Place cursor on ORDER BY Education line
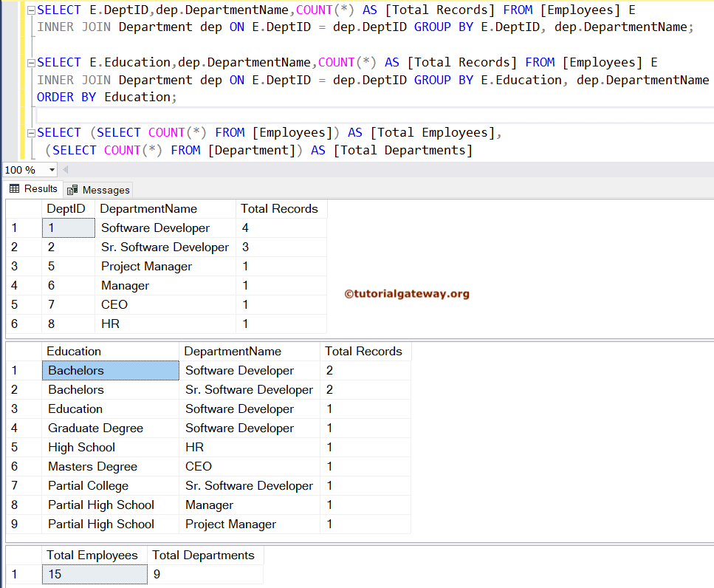714x588 pixels. 106,98
